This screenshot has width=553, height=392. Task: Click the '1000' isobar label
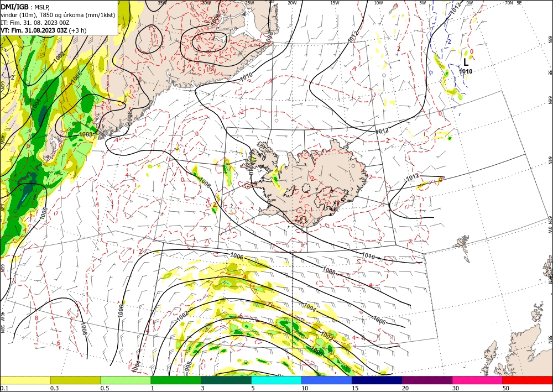point(316,352)
